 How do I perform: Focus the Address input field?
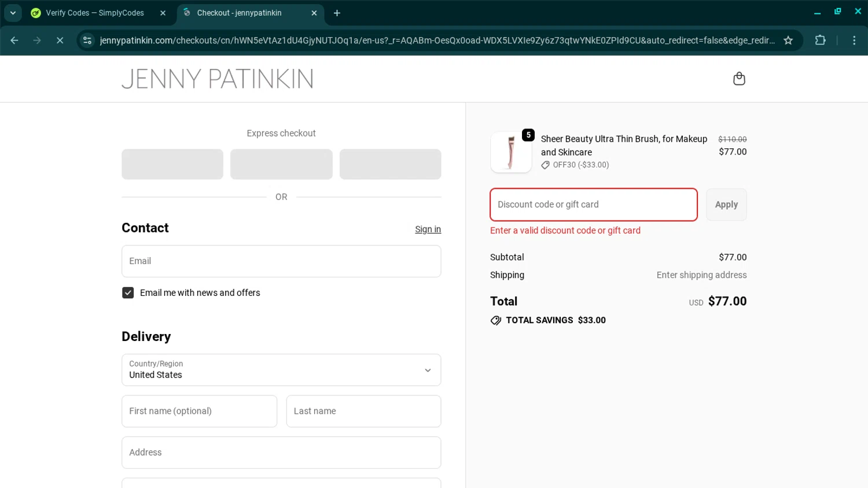pyautogui.click(x=281, y=453)
